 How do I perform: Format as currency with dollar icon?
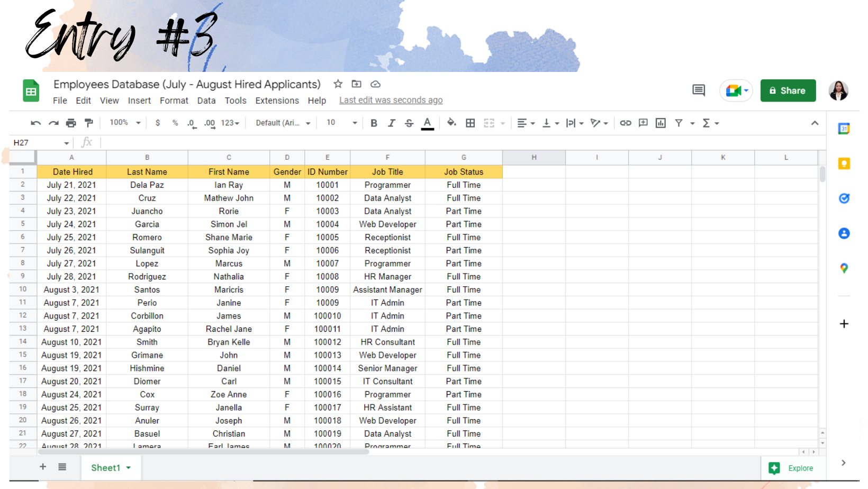coord(158,123)
